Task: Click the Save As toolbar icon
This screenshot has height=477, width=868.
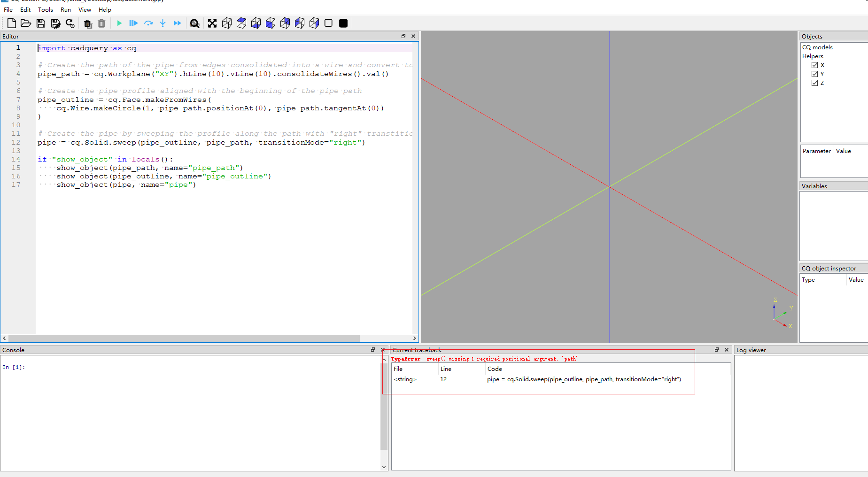Action: [x=55, y=23]
